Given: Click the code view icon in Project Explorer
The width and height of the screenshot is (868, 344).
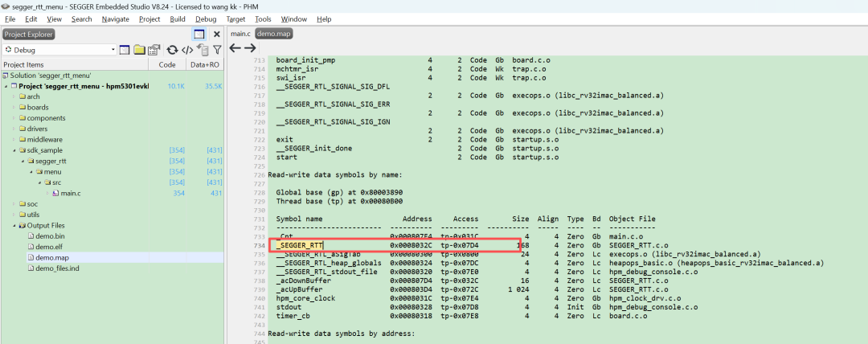Looking at the screenshot, I should pos(186,50).
